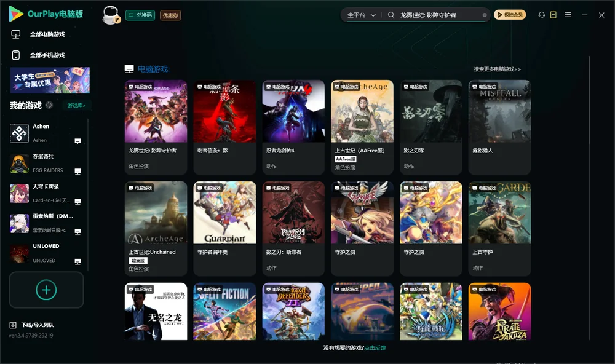This screenshot has width=615, height=364.
Task: Open the 极速会员 membership button
Action: tap(510, 15)
